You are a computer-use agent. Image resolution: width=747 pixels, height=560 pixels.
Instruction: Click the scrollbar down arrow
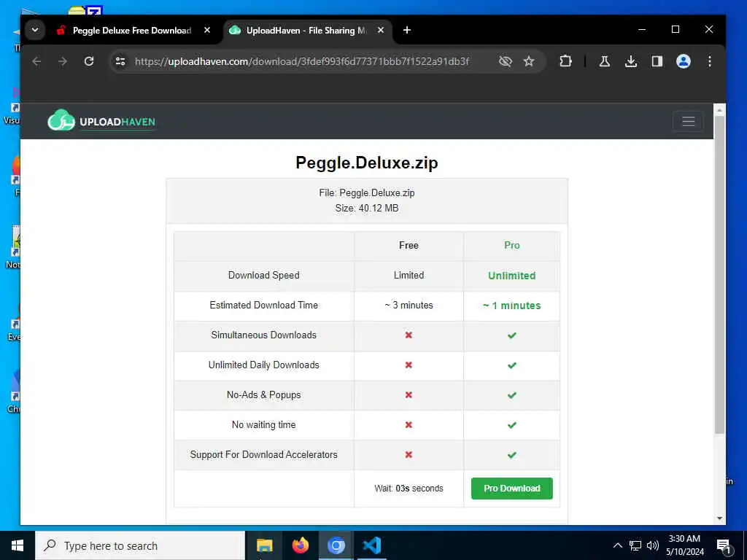click(719, 518)
